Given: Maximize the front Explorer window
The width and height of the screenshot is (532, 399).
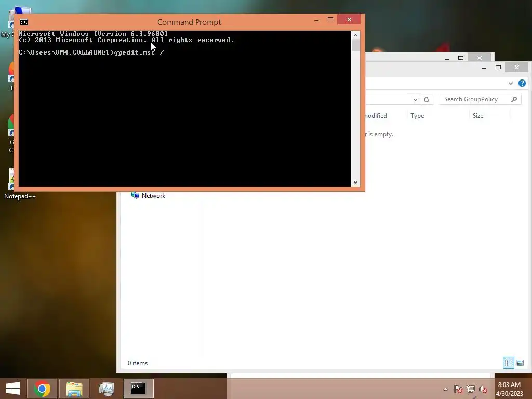Looking at the screenshot, I should coord(498,67).
